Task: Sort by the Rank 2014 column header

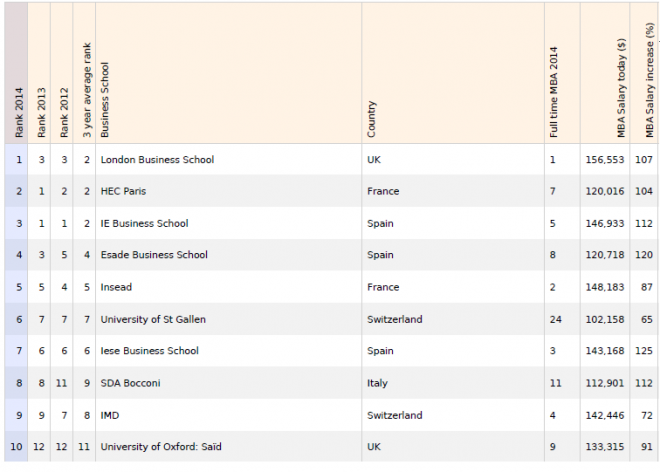Action: [19, 112]
